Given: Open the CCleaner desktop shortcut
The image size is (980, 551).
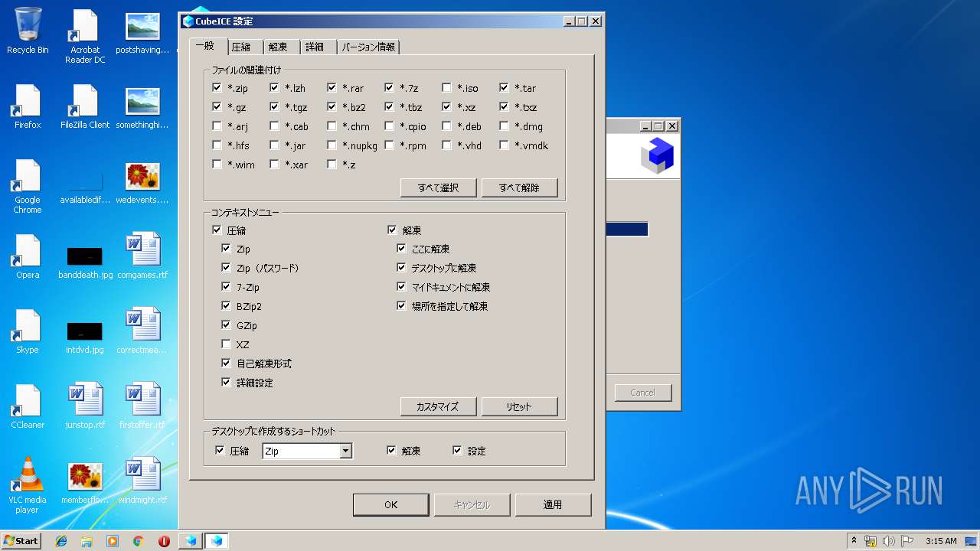Looking at the screenshot, I should click(28, 406).
